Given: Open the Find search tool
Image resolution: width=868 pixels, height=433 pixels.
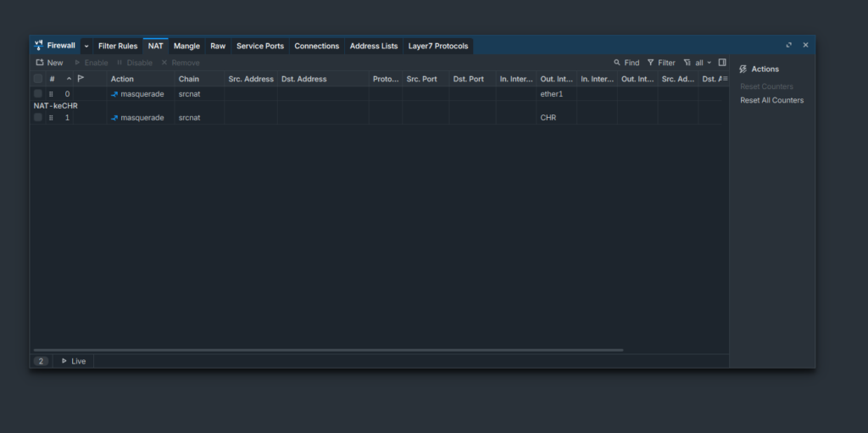Looking at the screenshot, I should pyautogui.click(x=626, y=63).
